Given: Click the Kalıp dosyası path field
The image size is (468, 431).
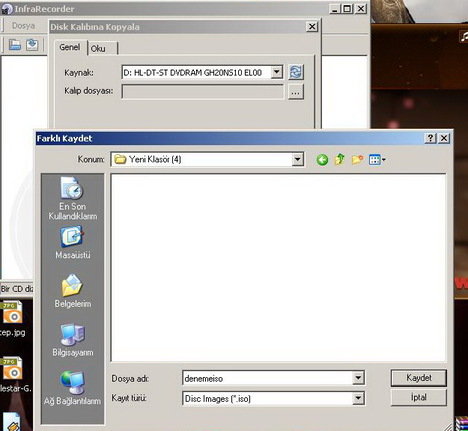Looking at the screenshot, I should click(x=203, y=92).
